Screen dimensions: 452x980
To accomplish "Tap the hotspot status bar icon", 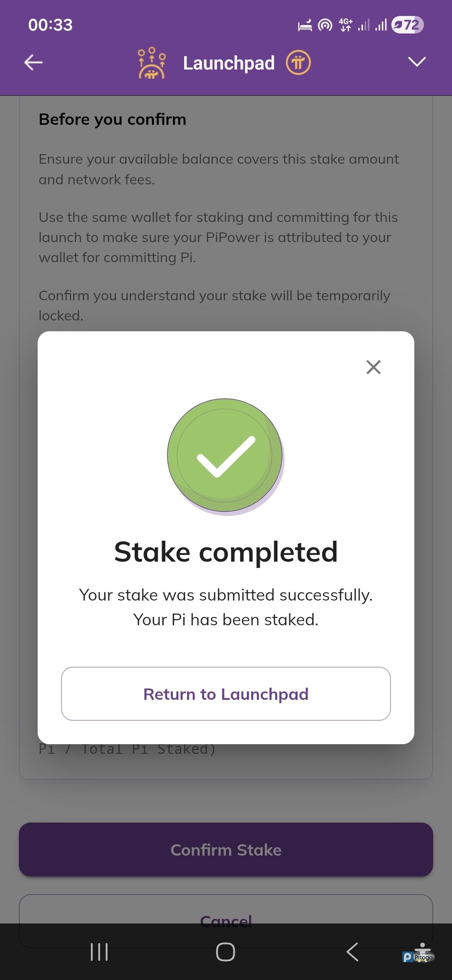I will pos(325,25).
